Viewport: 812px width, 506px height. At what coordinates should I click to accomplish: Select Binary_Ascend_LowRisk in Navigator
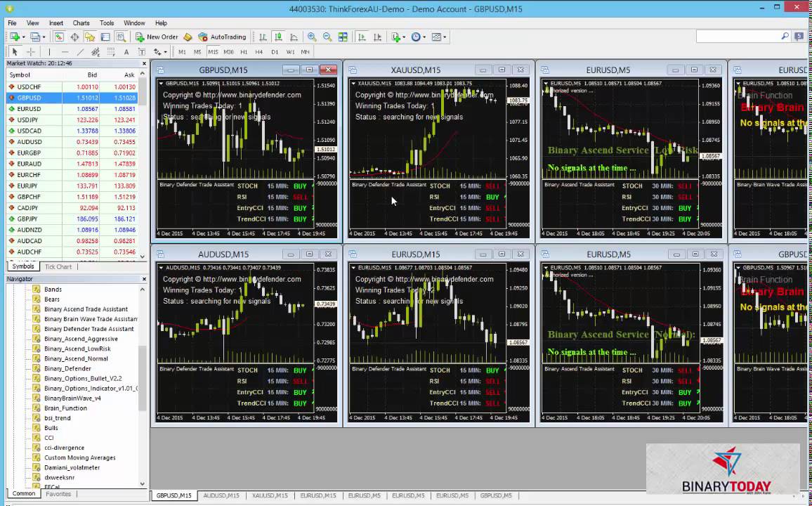tap(77, 349)
